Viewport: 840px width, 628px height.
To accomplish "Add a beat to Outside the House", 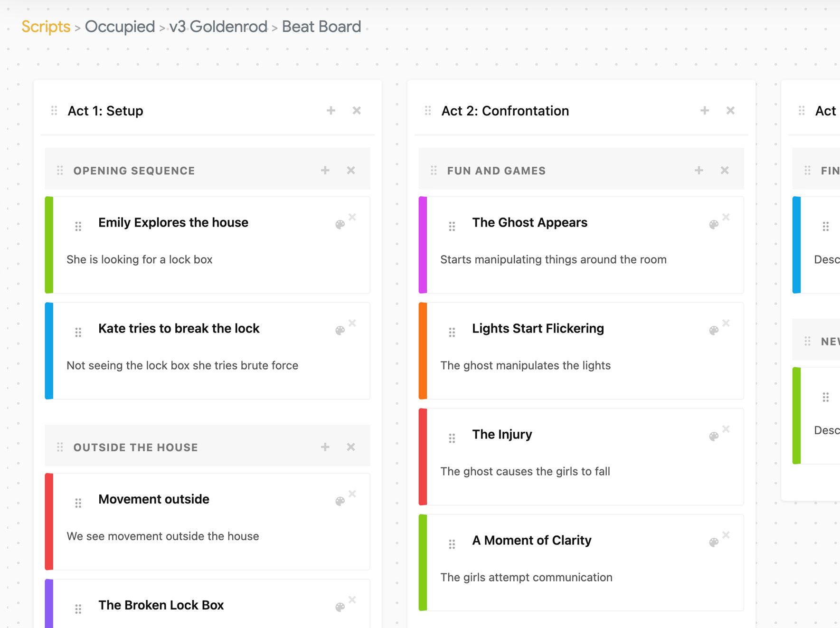I will 325,447.
